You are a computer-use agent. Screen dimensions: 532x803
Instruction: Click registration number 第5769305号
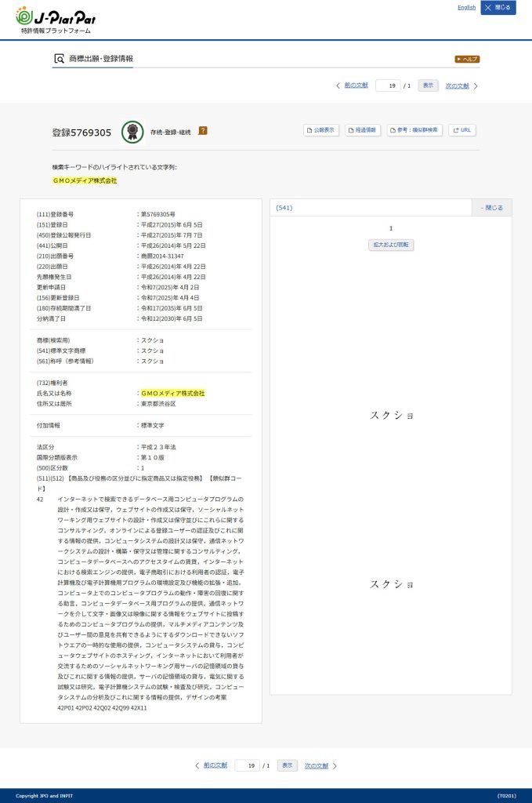pos(158,215)
